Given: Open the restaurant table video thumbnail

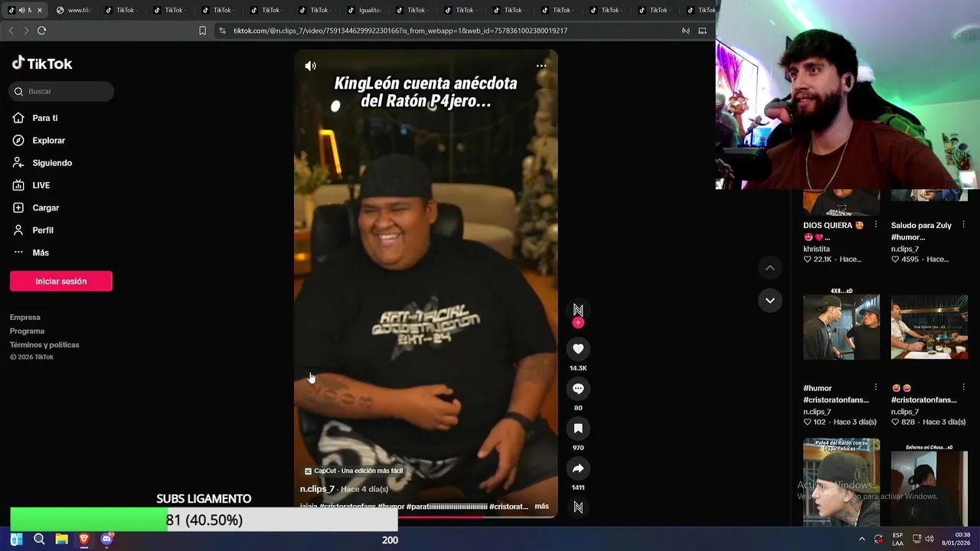Looking at the screenshot, I should pyautogui.click(x=929, y=327).
